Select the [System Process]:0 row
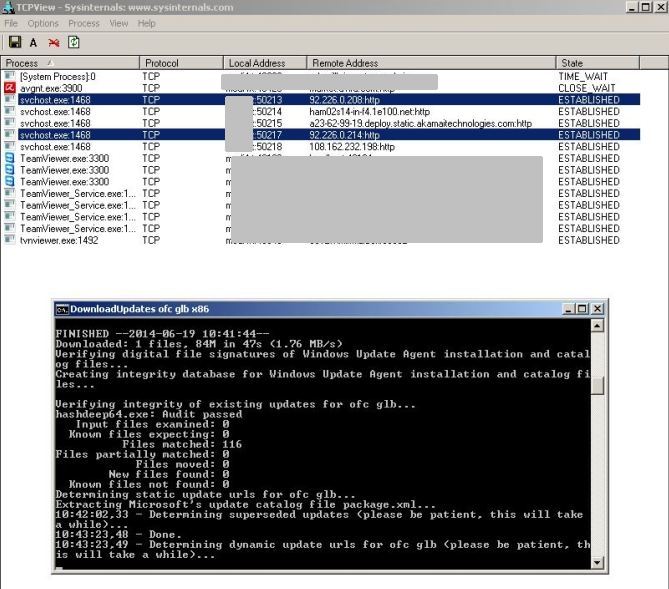 pyautogui.click(x=320, y=76)
